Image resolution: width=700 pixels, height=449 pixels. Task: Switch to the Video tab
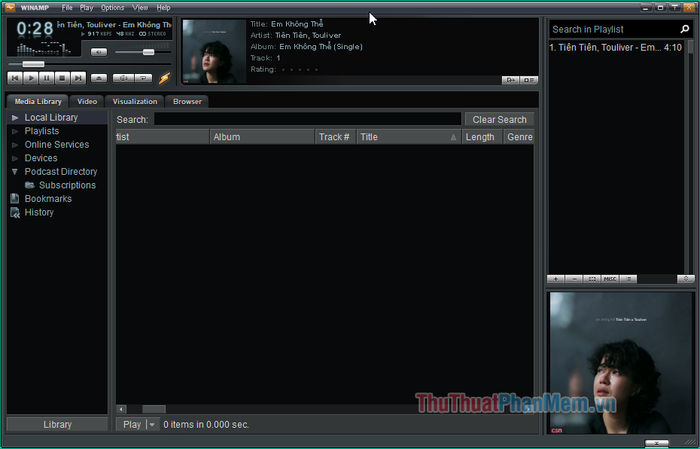pos(87,101)
